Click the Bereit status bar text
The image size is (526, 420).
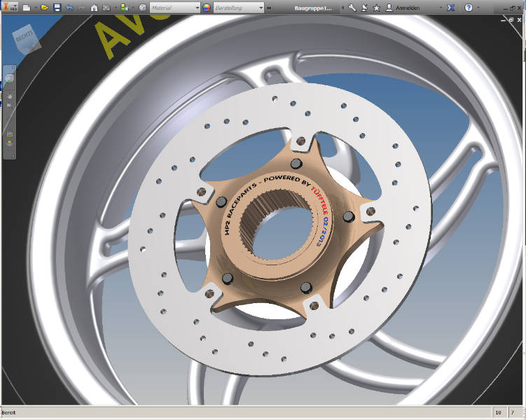coord(8,412)
